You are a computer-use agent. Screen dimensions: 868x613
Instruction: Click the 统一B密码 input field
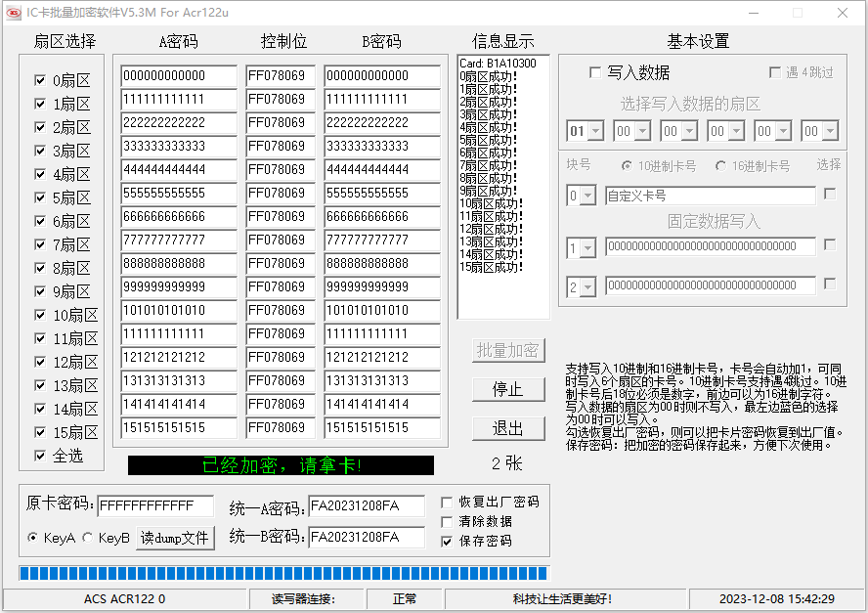[367, 537]
